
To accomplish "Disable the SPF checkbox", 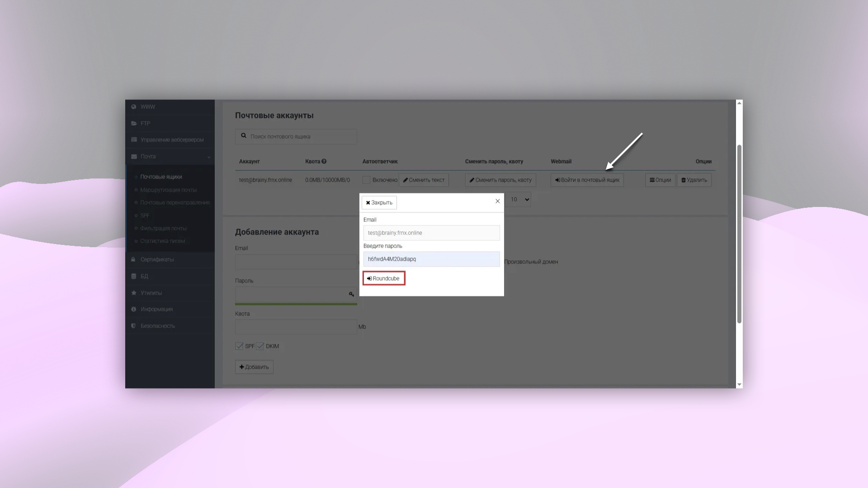I will (x=239, y=346).
